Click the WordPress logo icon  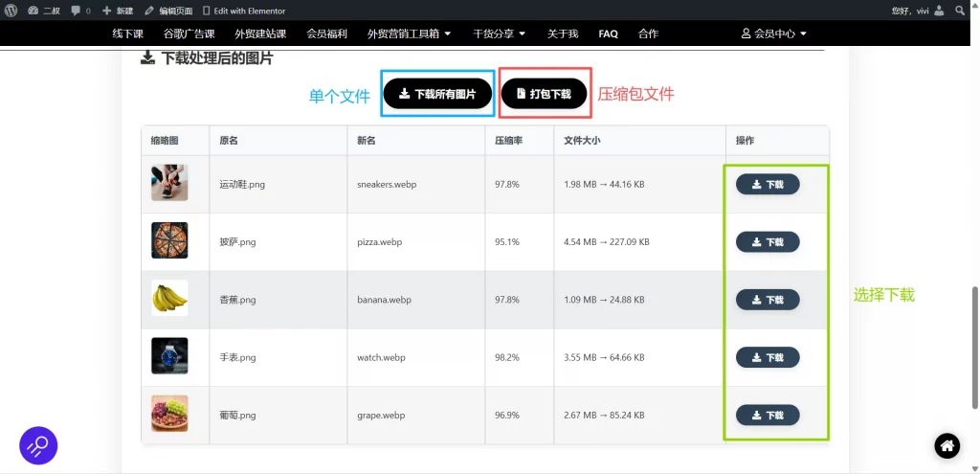click(x=10, y=11)
